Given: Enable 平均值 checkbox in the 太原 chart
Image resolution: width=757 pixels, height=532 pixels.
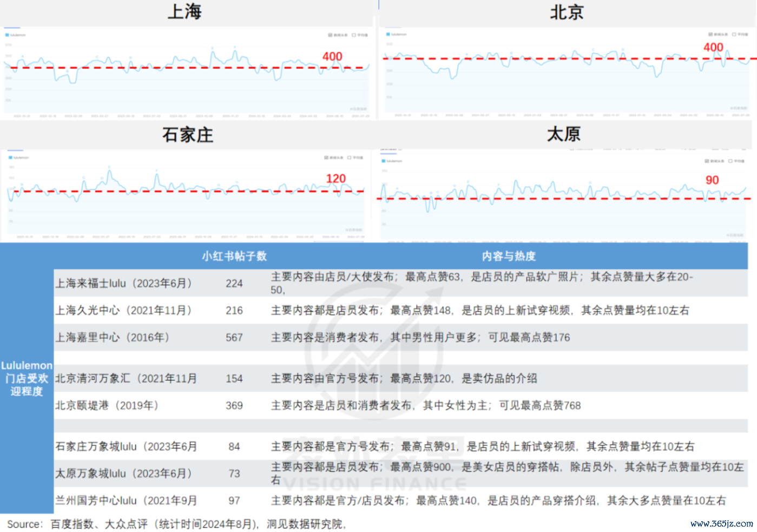Looking at the screenshot, I should [x=730, y=161].
